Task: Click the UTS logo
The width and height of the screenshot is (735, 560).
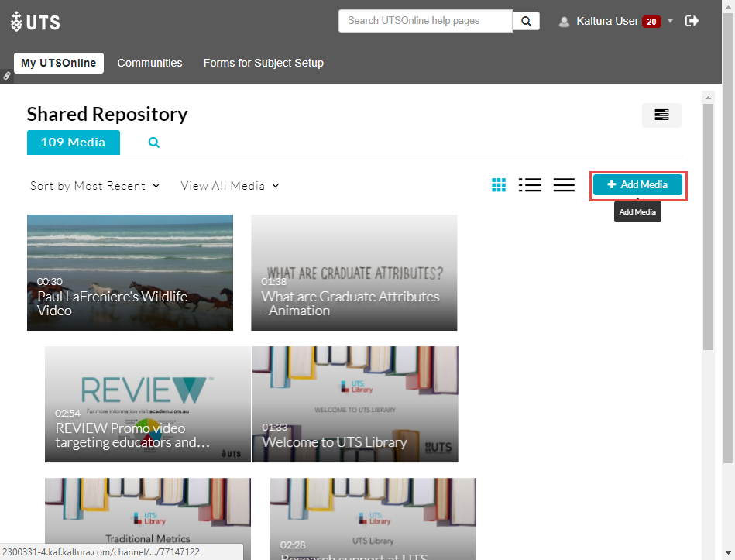Action: pyautogui.click(x=36, y=22)
